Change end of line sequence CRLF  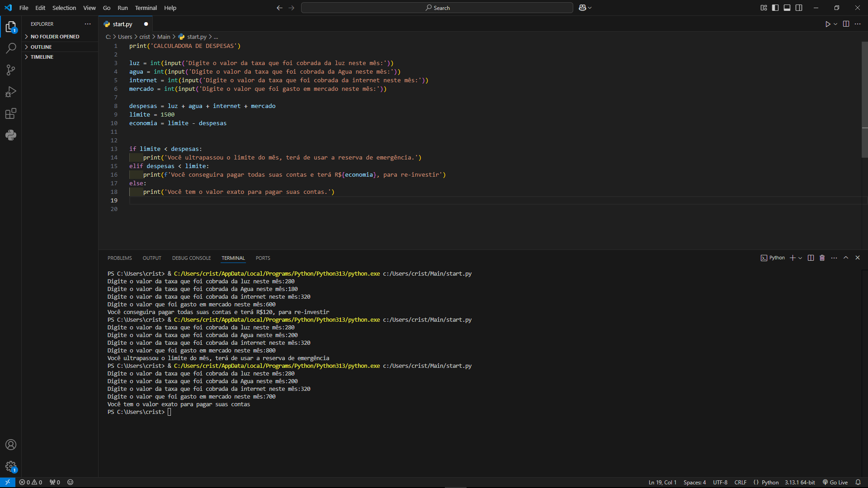[741, 482]
